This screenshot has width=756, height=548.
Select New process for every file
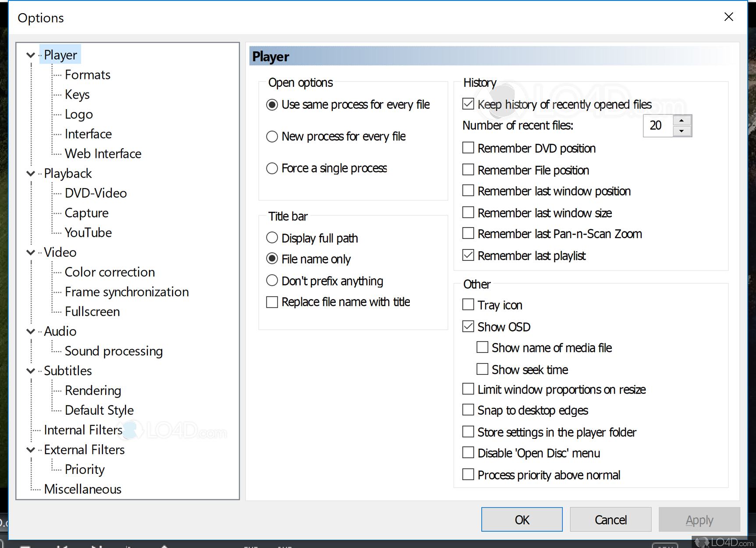272,137
